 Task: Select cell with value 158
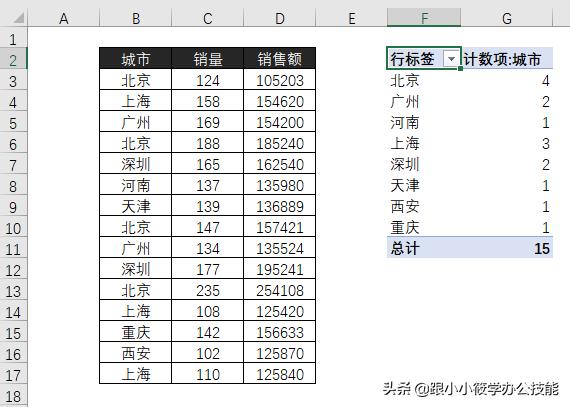[x=208, y=101]
